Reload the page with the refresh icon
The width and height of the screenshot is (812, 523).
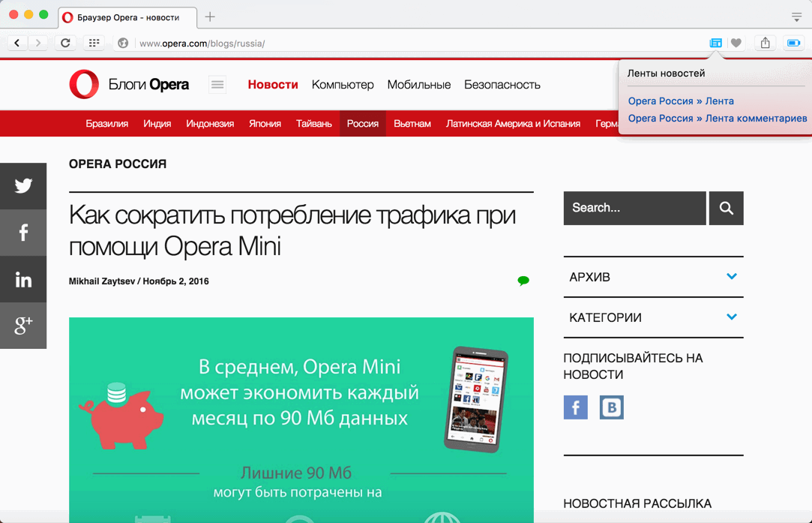tap(65, 43)
